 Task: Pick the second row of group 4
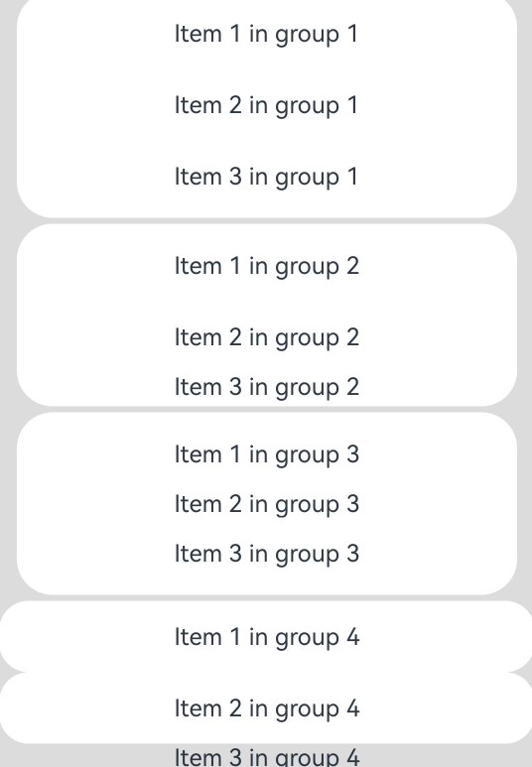pos(266,707)
